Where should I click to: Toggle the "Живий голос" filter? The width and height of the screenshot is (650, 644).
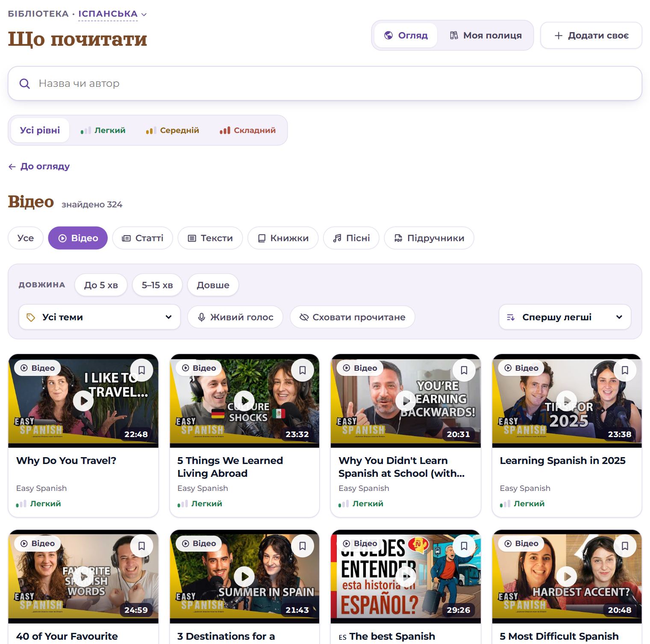(235, 317)
